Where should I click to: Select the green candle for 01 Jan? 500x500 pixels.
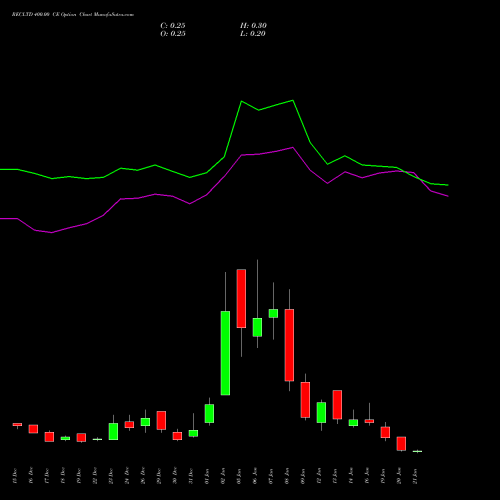click(x=209, y=413)
